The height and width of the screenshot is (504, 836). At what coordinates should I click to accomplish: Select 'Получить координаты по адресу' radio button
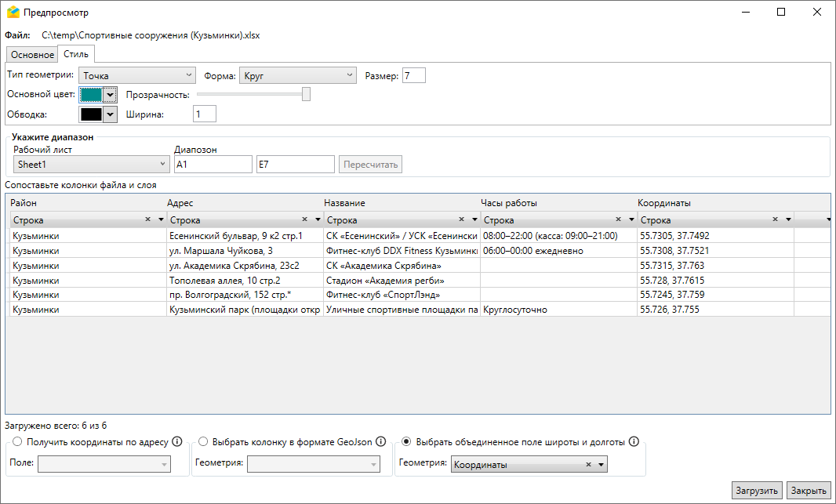[17, 442]
